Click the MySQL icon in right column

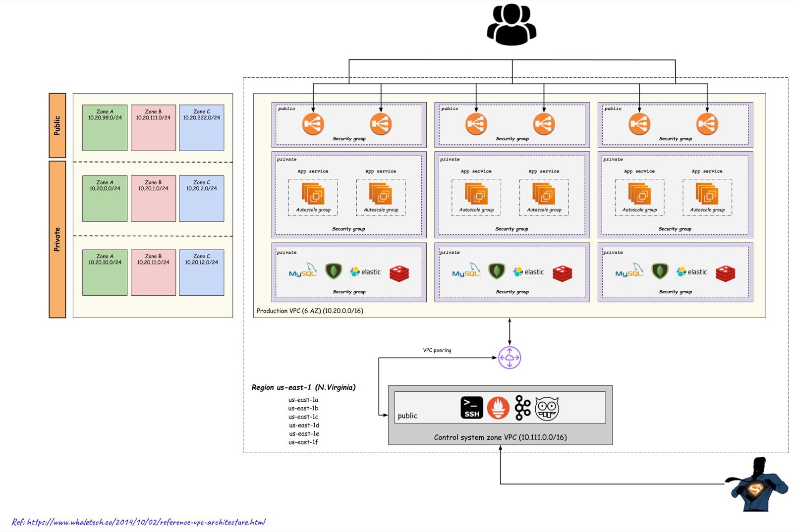(x=629, y=271)
